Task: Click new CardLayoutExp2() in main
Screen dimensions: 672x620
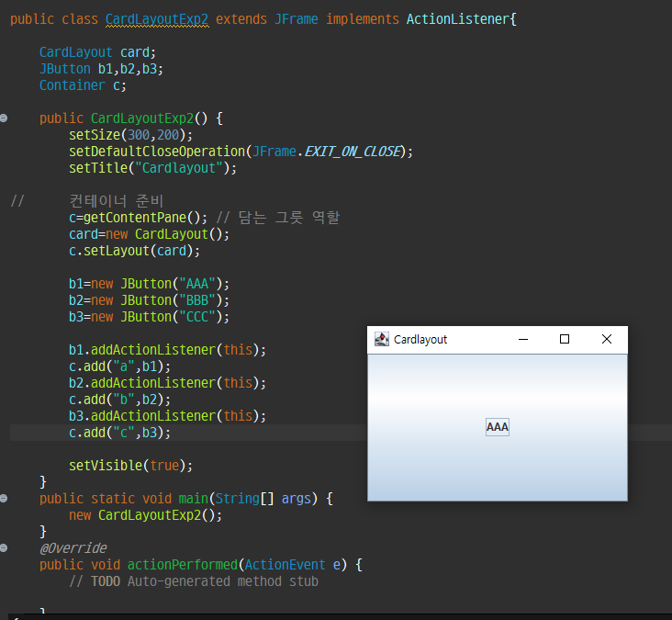Action: 145,515
